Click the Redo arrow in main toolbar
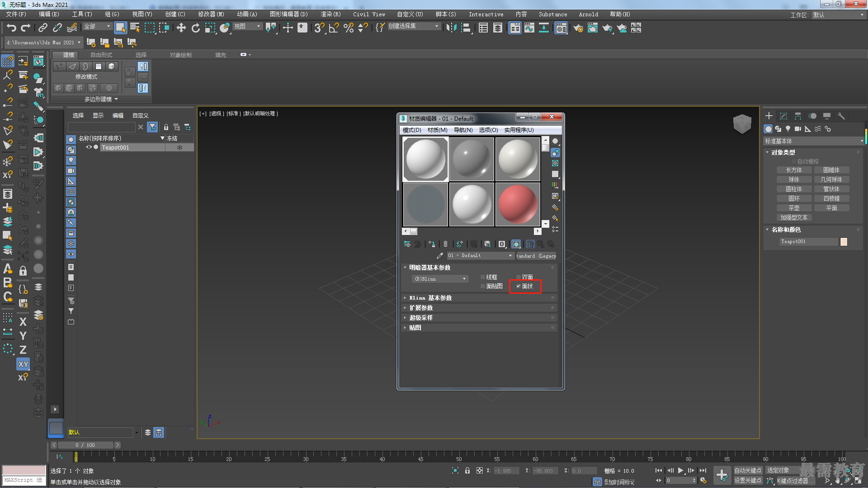This screenshot has height=488, width=868. coord(26,28)
